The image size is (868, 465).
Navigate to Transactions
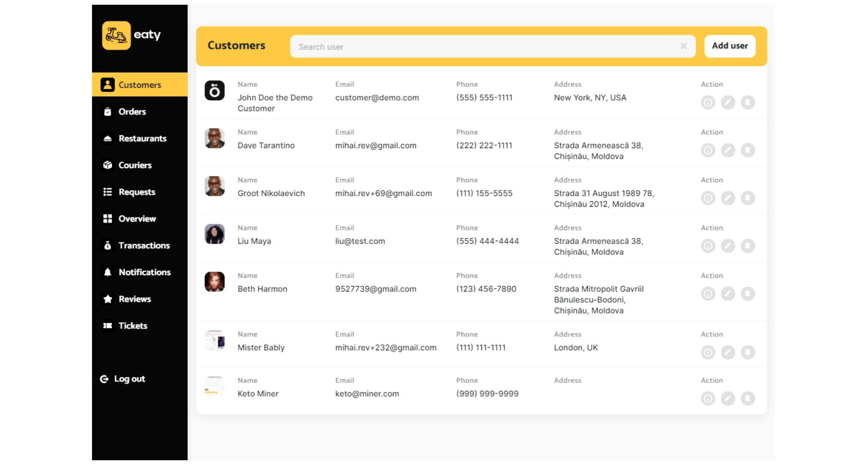[x=144, y=246]
